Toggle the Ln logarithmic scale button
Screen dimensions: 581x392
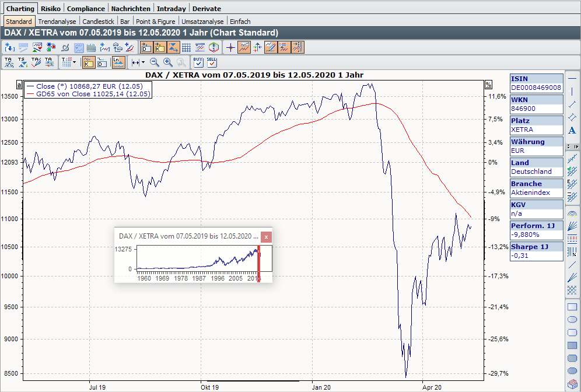(118, 62)
